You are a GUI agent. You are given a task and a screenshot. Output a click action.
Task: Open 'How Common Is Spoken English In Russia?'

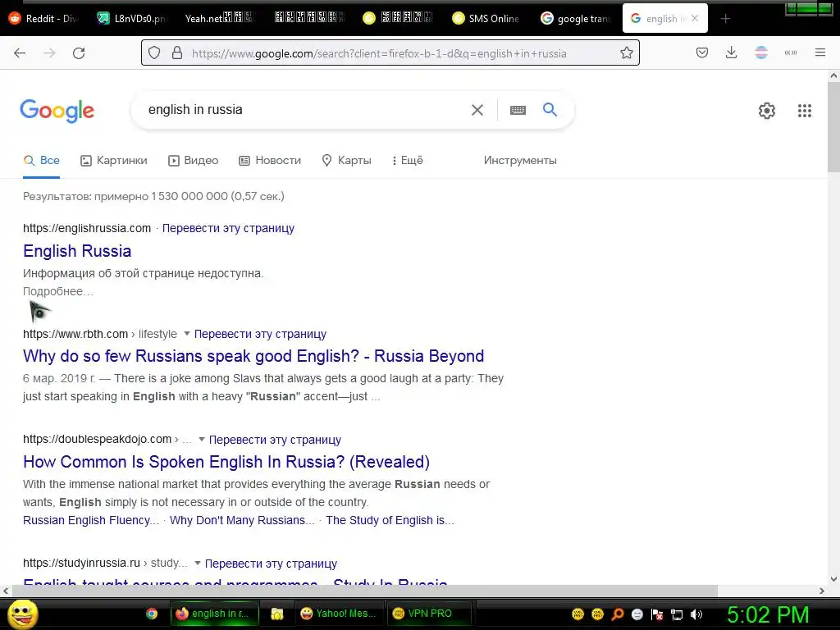click(226, 461)
